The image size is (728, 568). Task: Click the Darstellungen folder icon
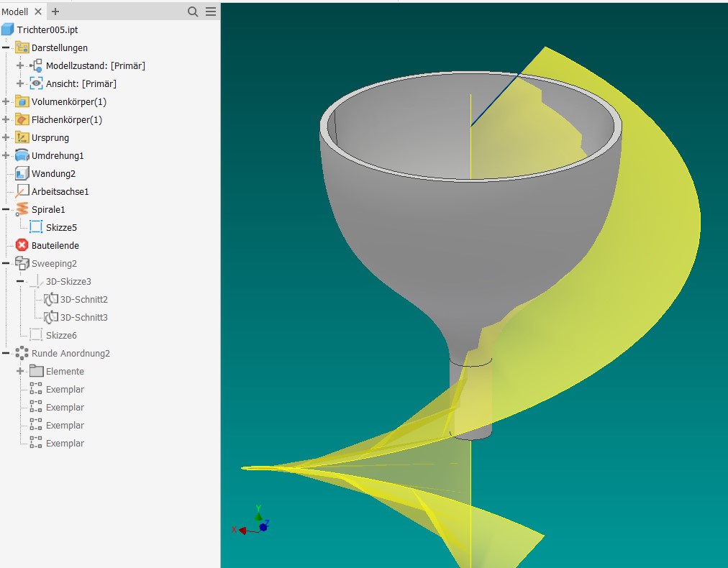pos(22,47)
